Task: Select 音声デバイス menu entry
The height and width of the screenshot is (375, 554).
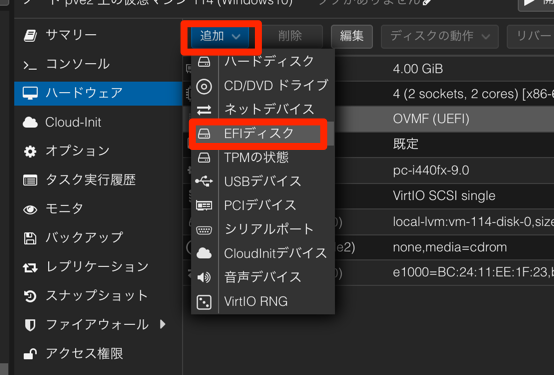Action: [263, 277]
